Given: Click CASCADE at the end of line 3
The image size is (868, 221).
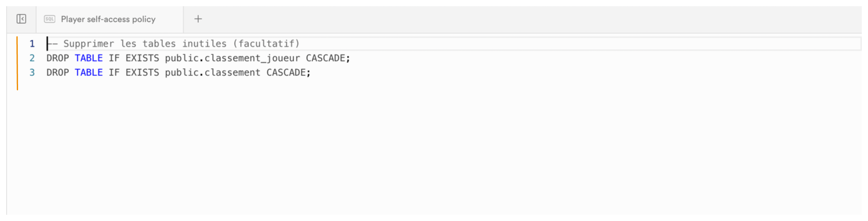Looking at the screenshot, I should point(288,72).
